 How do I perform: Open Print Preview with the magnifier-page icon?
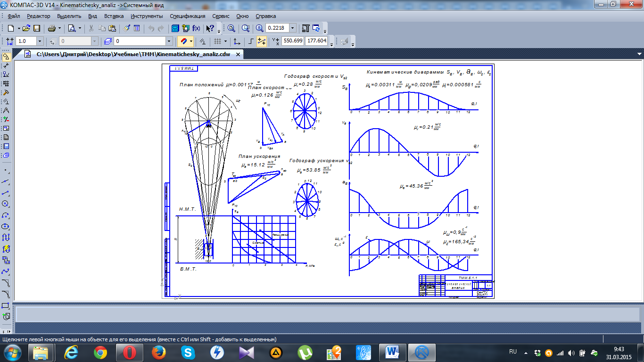[x=72, y=28]
